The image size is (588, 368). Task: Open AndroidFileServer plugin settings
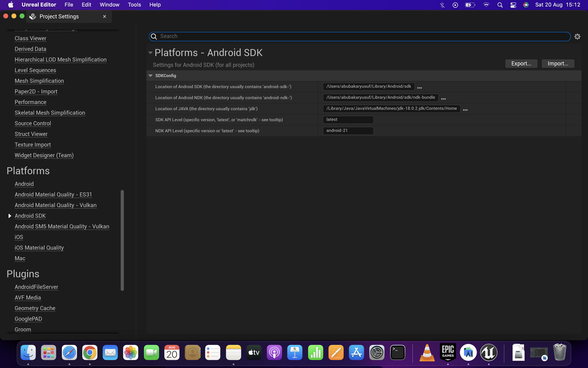(37, 287)
